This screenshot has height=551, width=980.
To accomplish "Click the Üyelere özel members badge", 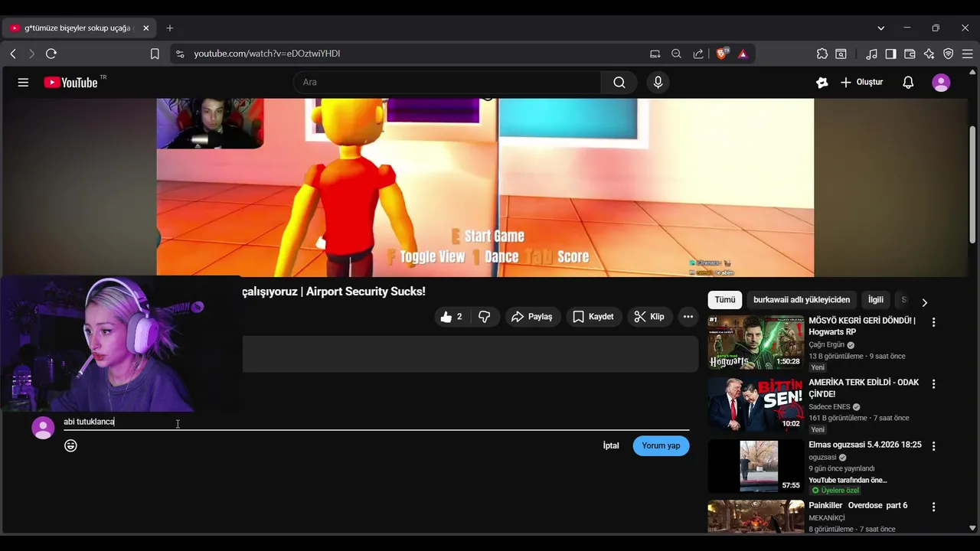I will pyautogui.click(x=835, y=491).
